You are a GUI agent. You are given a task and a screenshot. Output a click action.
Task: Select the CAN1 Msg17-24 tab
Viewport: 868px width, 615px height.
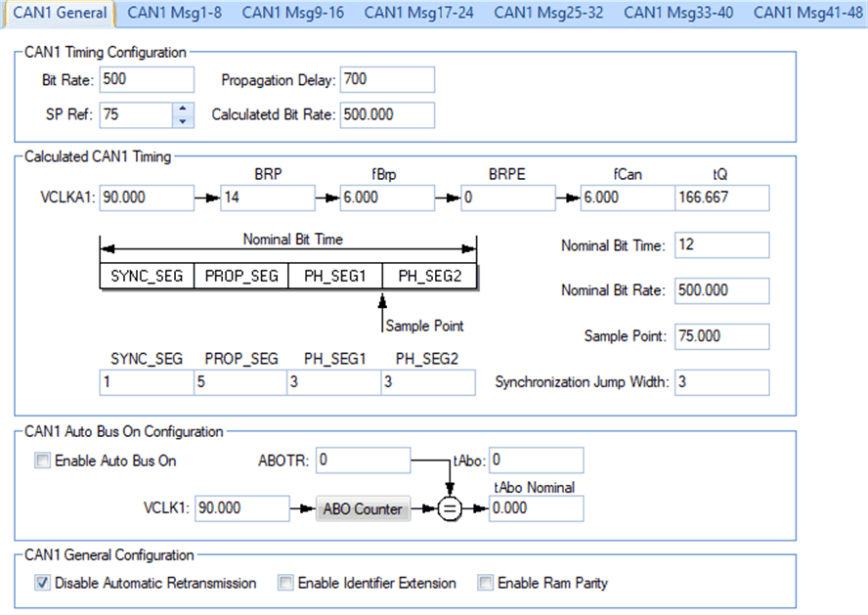point(419,13)
